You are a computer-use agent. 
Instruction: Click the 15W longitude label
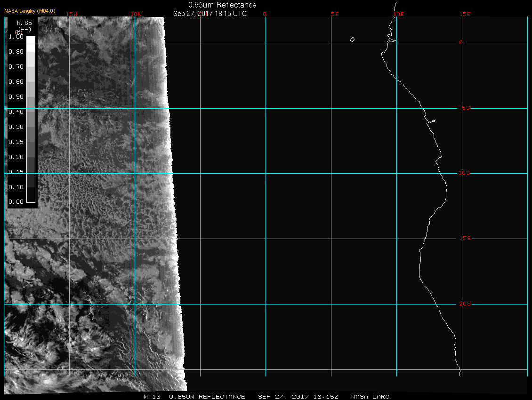[x=72, y=14]
